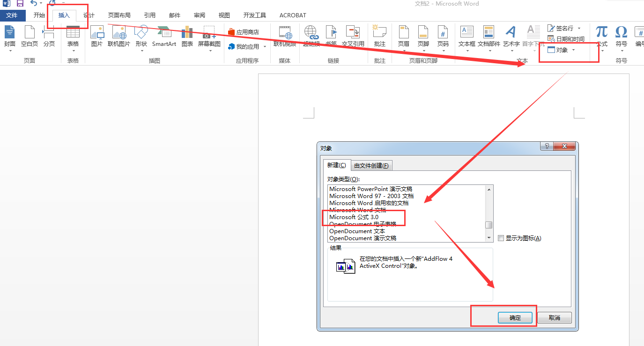Click the 对象 (Object) button in the ribbon
Viewport: 644px width, 346px height.
click(x=558, y=50)
